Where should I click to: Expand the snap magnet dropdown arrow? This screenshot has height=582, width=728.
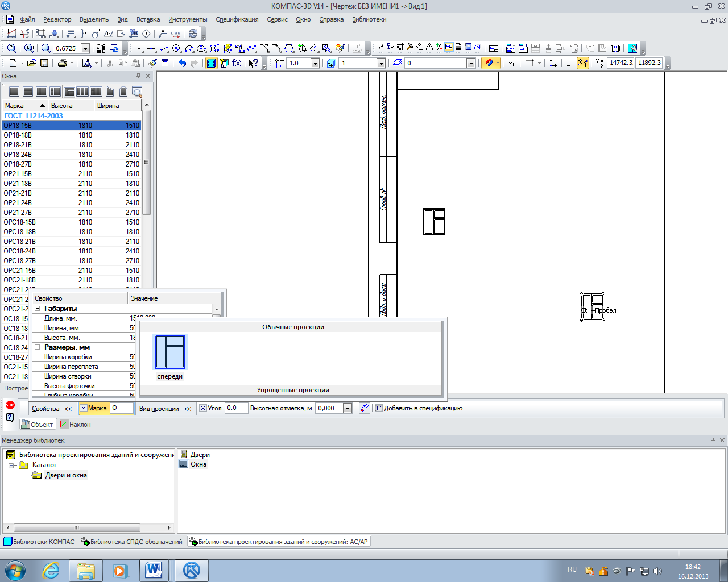click(x=498, y=63)
